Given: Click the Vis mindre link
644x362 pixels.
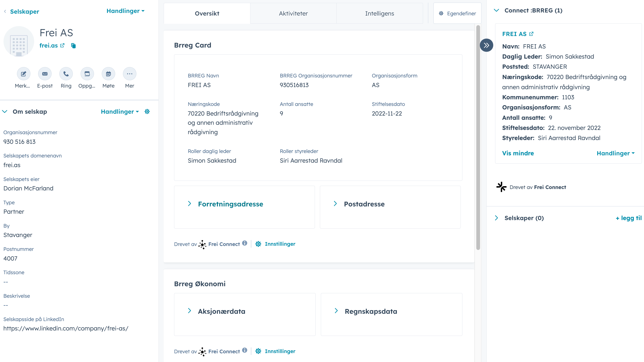Looking at the screenshot, I should [518, 153].
